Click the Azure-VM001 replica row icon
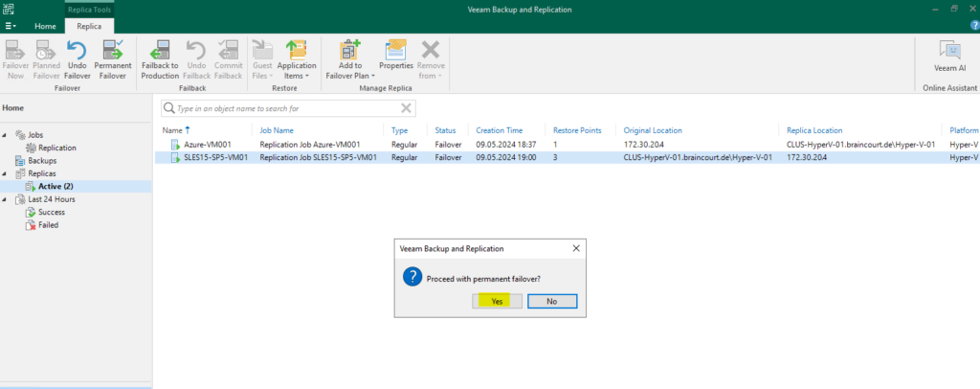The height and width of the screenshot is (389, 980). pyautogui.click(x=176, y=145)
